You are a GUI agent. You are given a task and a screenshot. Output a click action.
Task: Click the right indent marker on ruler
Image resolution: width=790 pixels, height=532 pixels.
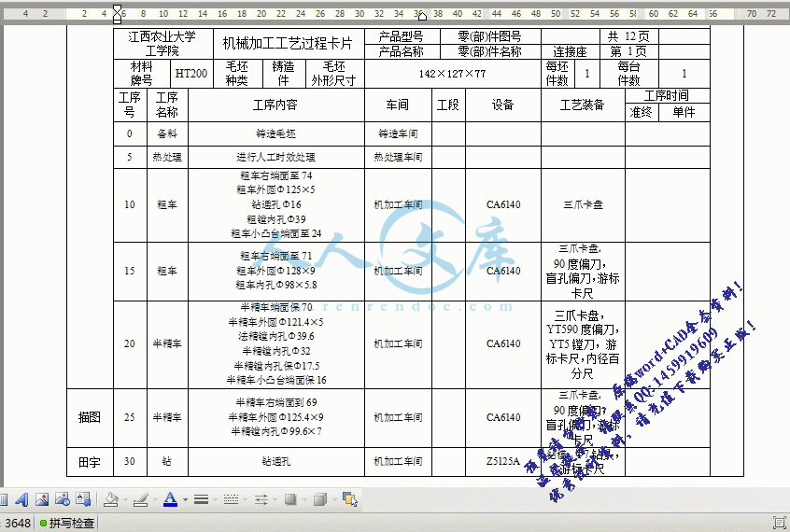422,17
